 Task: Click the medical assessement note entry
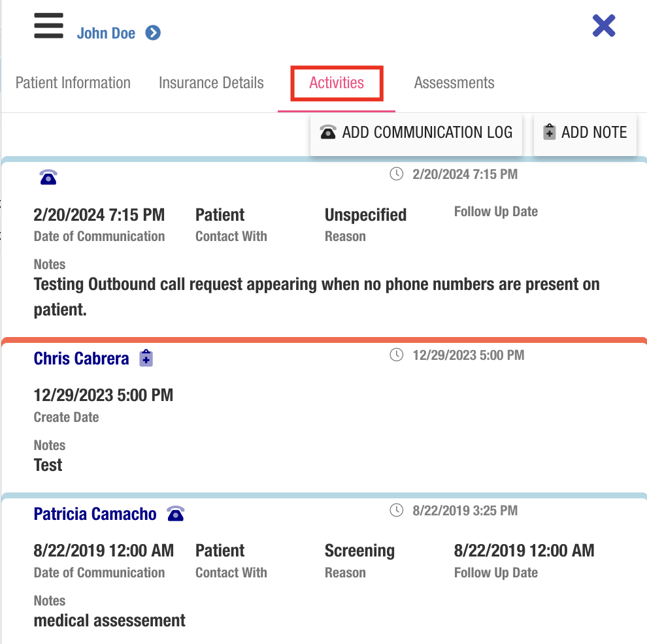(x=110, y=620)
